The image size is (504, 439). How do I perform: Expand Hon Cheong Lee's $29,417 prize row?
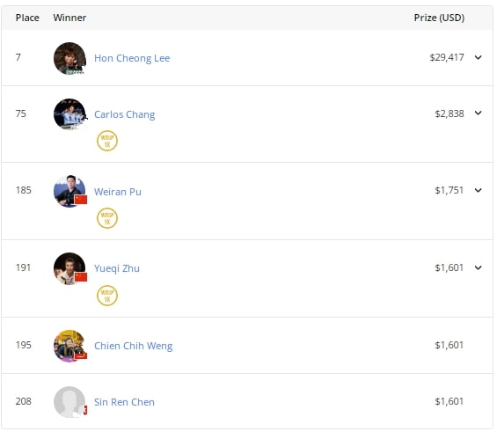(478, 57)
